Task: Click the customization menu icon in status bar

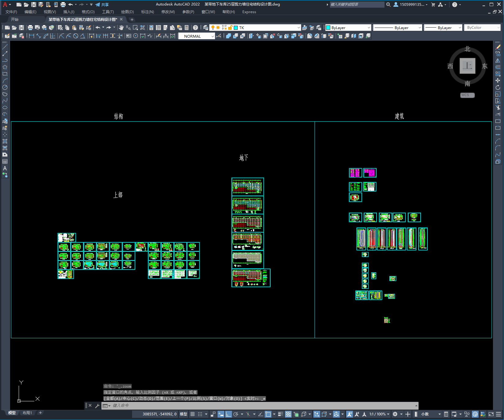Action: click(498, 414)
